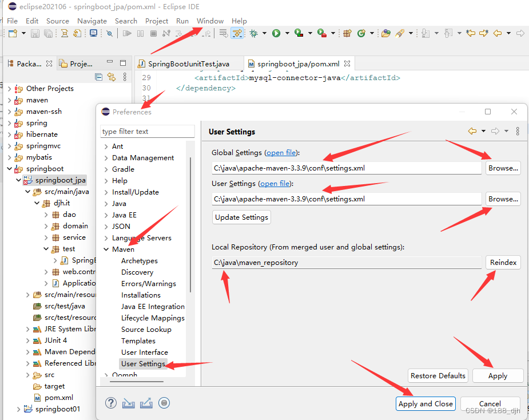
Task: Click the Run External Tools icon
Action: [x=321, y=33]
